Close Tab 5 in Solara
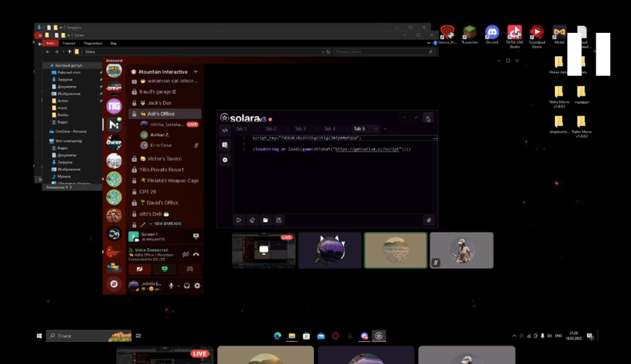631x364 pixels. point(376,129)
